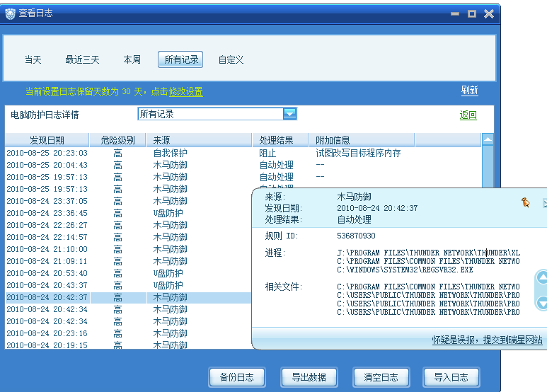The width and height of the screenshot is (547, 392).
Task: Click the 清空日志 button
Action: point(381,377)
